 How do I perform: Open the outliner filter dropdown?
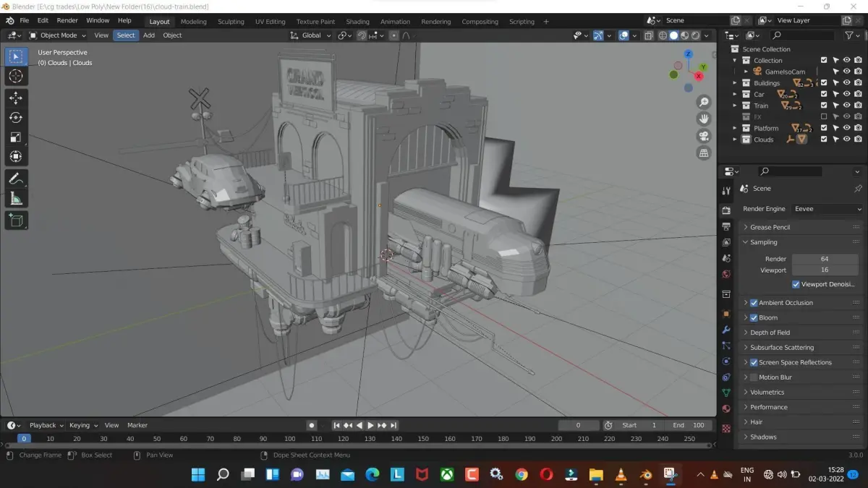[853, 35]
